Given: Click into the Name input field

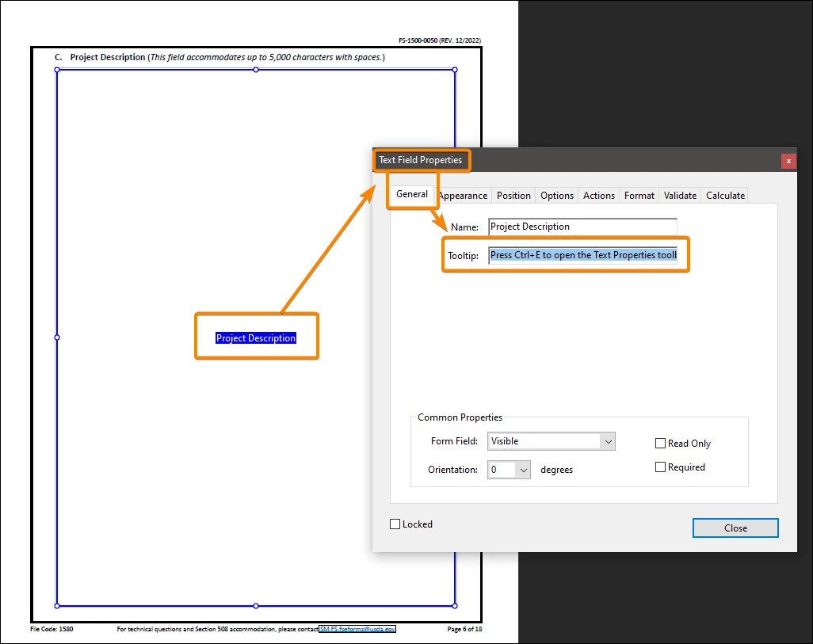Looking at the screenshot, I should [x=582, y=227].
